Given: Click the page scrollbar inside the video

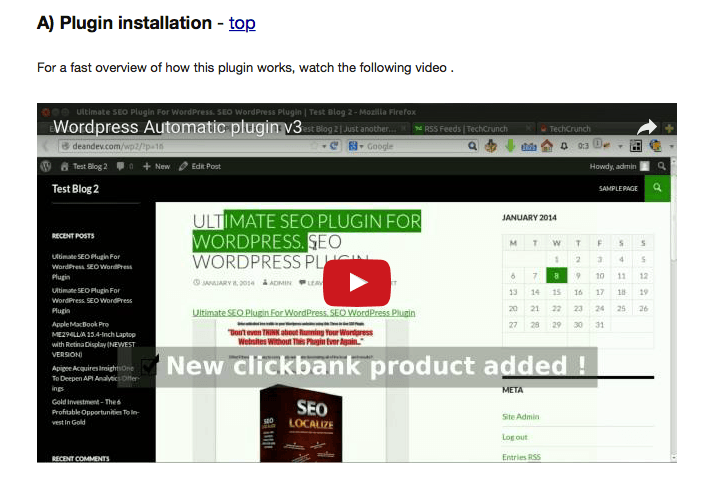Looking at the screenshot, I should [x=673, y=309].
